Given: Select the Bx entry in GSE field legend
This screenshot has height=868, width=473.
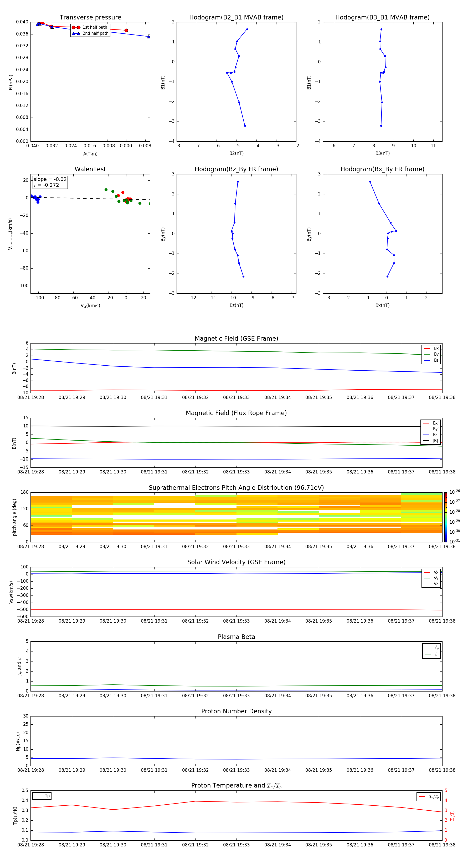Looking at the screenshot, I should click(431, 349).
